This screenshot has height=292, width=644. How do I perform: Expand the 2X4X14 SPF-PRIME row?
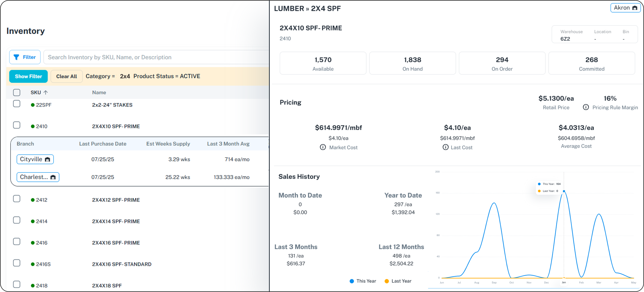click(x=116, y=221)
